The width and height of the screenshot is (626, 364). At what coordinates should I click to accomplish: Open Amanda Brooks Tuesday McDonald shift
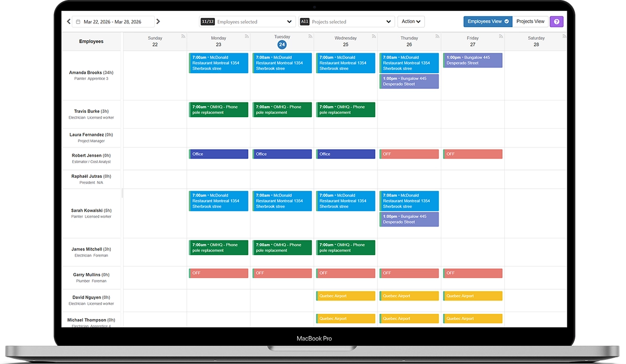[x=282, y=63]
